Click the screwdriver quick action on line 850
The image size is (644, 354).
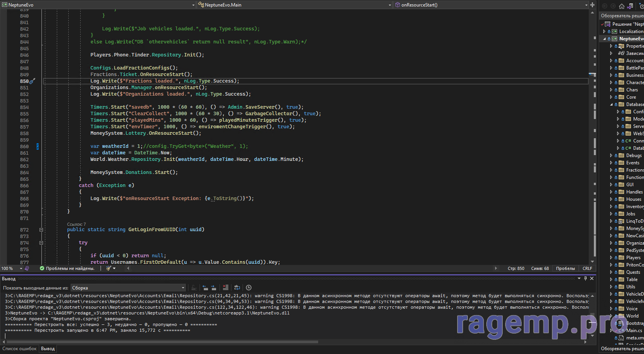[33, 81]
